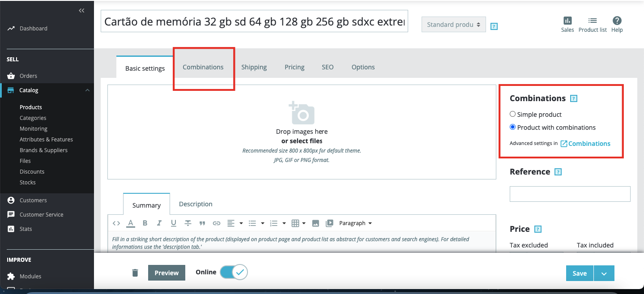Open numbered list dropdown arrow in editor
644x294 pixels.
(284, 223)
